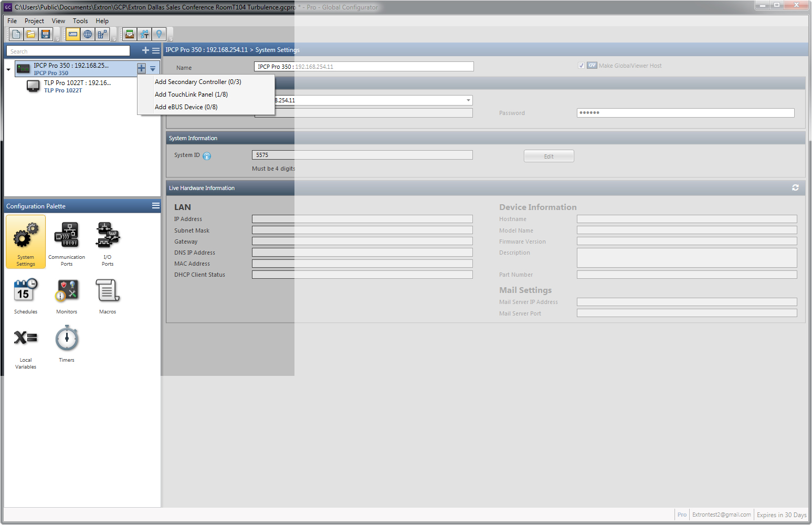Click the Save floppy disk icon
812x525 pixels.
point(46,35)
